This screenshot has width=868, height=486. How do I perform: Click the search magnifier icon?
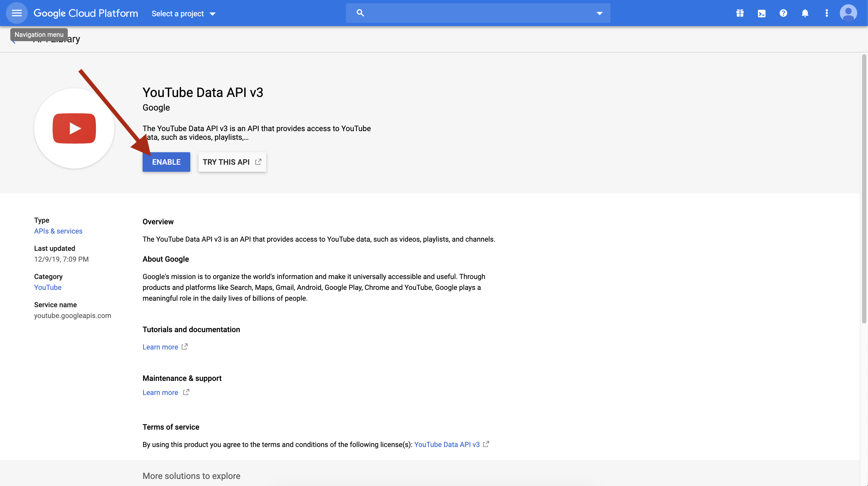360,13
